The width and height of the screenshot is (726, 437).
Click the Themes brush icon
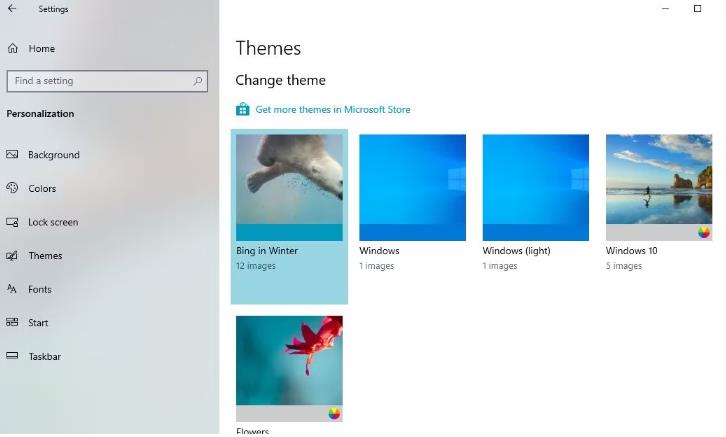point(12,256)
